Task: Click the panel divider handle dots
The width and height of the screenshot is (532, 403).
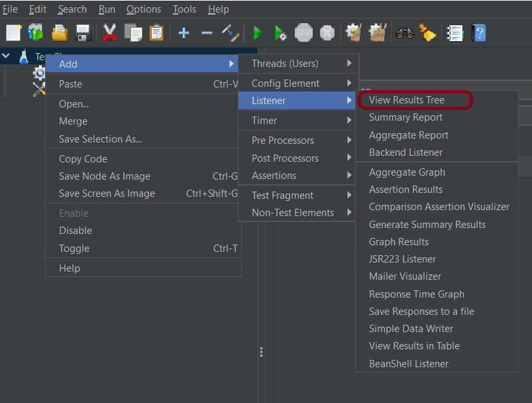Action: click(x=262, y=351)
